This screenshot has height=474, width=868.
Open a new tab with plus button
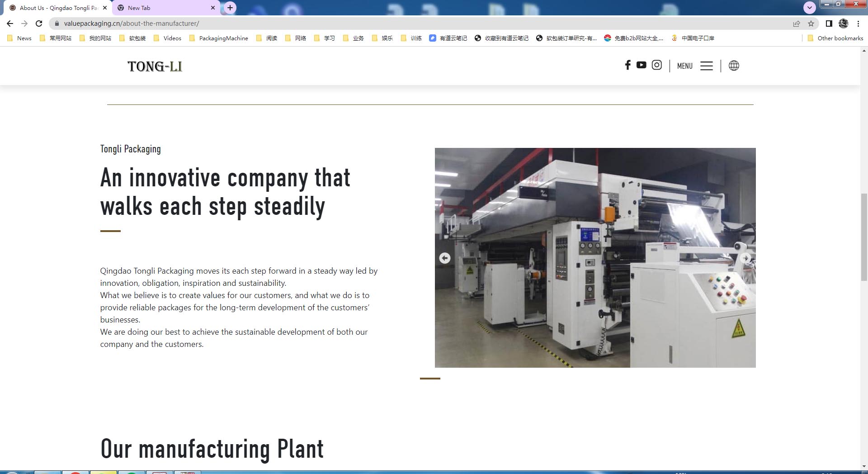[230, 8]
